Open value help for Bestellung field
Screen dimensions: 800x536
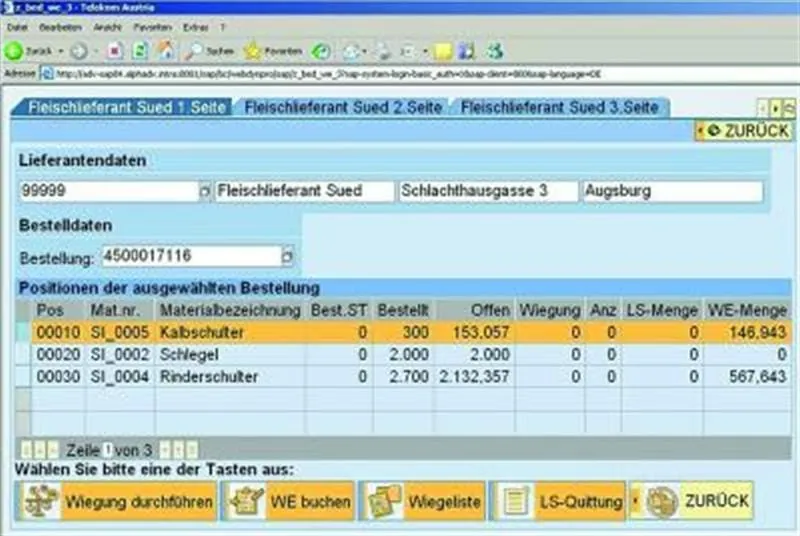pos(287,257)
